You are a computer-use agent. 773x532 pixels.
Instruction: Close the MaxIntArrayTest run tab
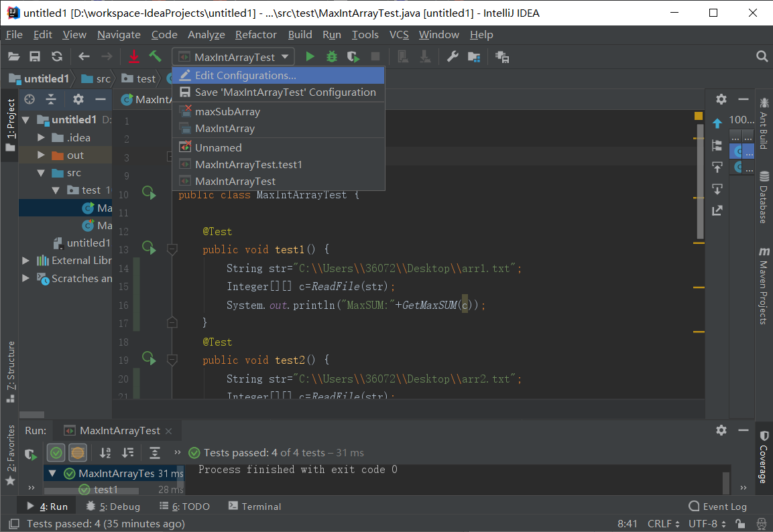[168, 431]
